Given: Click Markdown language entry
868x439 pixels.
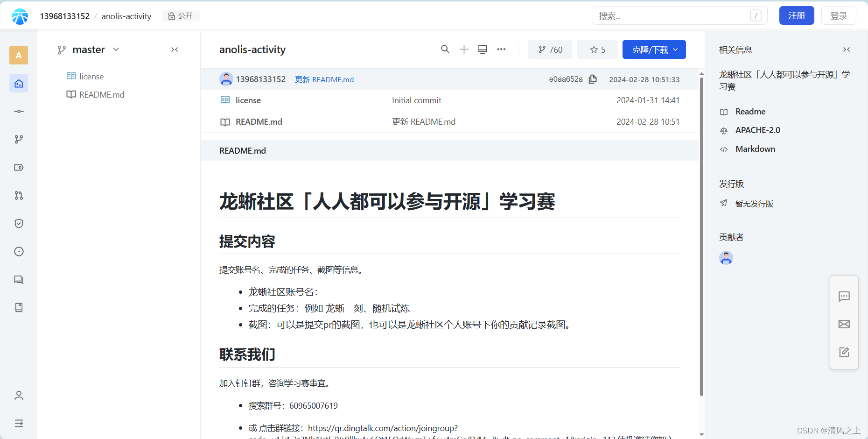Looking at the screenshot, I should pyautogui.click(x=755, y=149).
